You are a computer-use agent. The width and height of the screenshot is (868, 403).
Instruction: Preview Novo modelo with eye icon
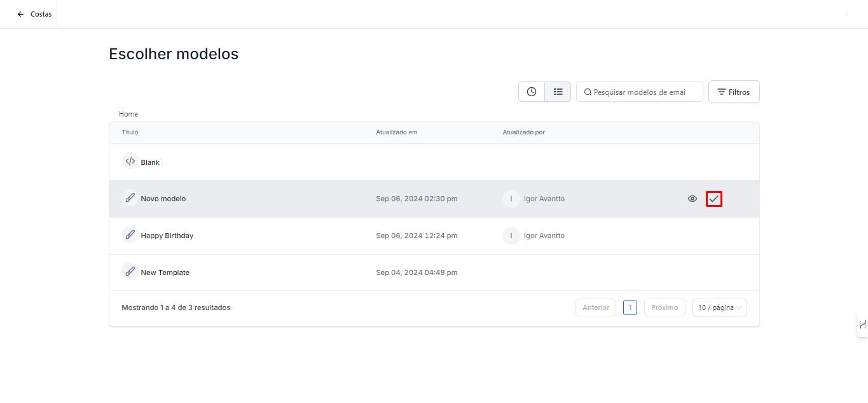click(x=692, y=199)
